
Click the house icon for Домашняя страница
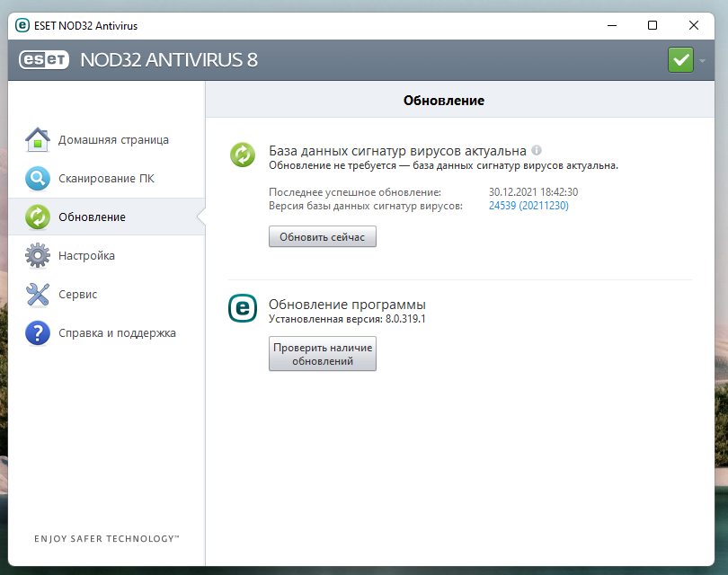[38, 140]
